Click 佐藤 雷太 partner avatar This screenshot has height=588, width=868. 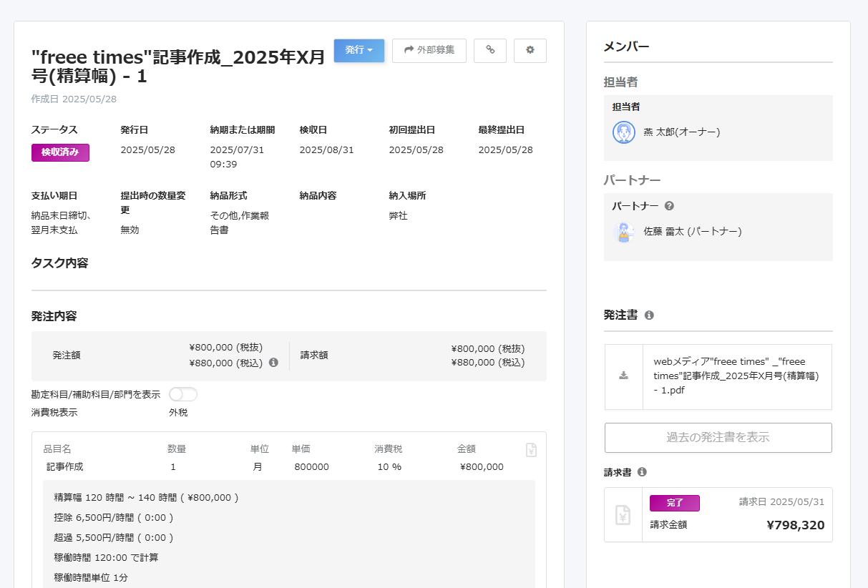pyautogui.click(x=624, y=232)
